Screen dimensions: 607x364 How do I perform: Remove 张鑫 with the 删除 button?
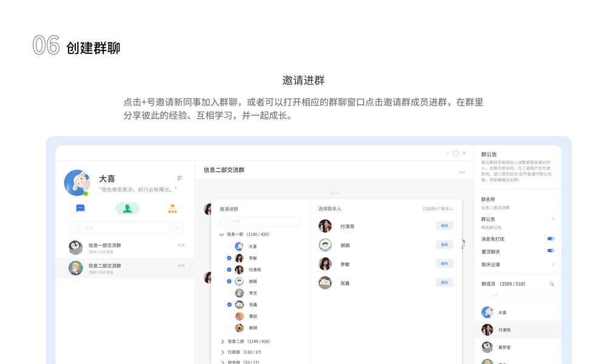444,282
